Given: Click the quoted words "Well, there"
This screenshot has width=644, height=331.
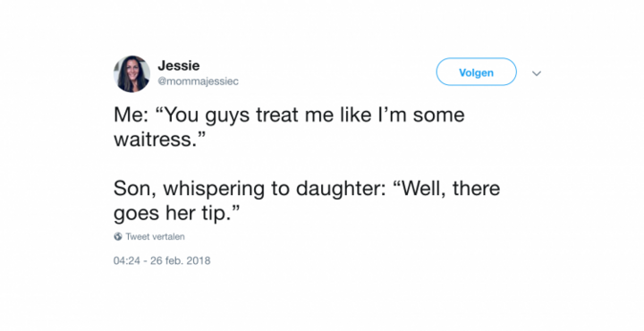Looking at the screenshot, I should tap(446, 189).
